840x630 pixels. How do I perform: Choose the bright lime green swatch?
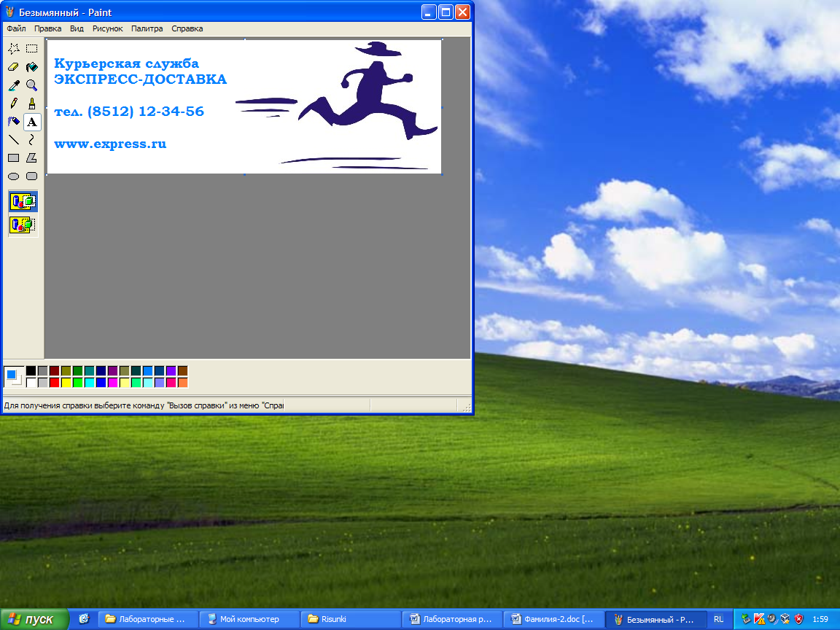78,383
